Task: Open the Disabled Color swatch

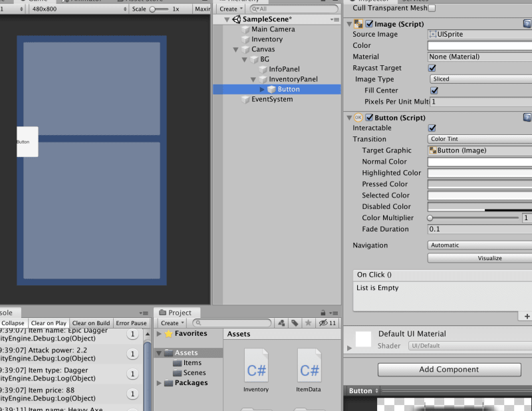Action: [x=479, y=206]
